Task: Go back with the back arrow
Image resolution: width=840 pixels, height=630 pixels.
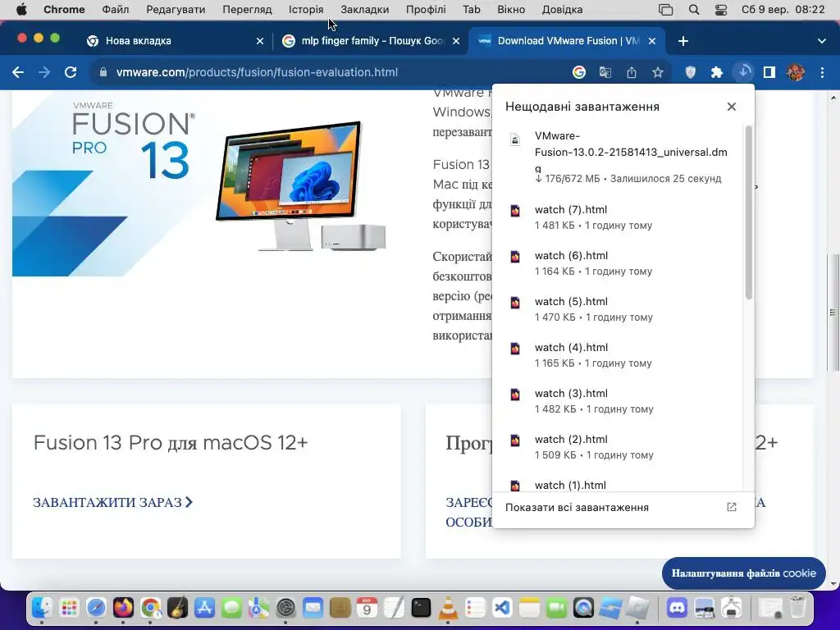Action: (x=18, y=72)
